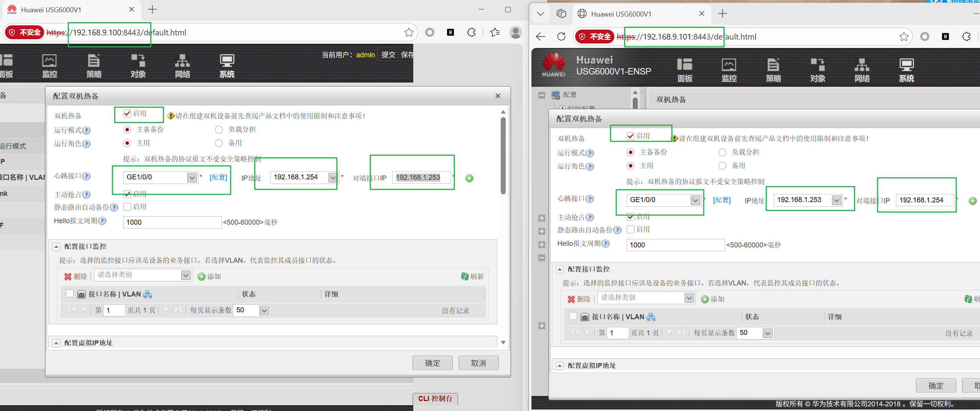The width and height of the screenshot is (980, 411).
Task: Click 删除 delete icon in left dialog
Action: point(68,276)
